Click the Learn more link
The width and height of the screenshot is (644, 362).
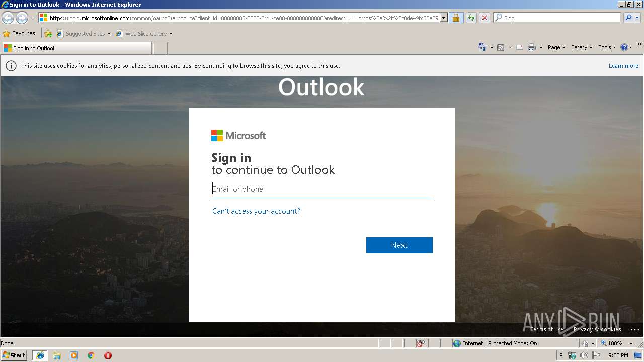click(623, 66)
